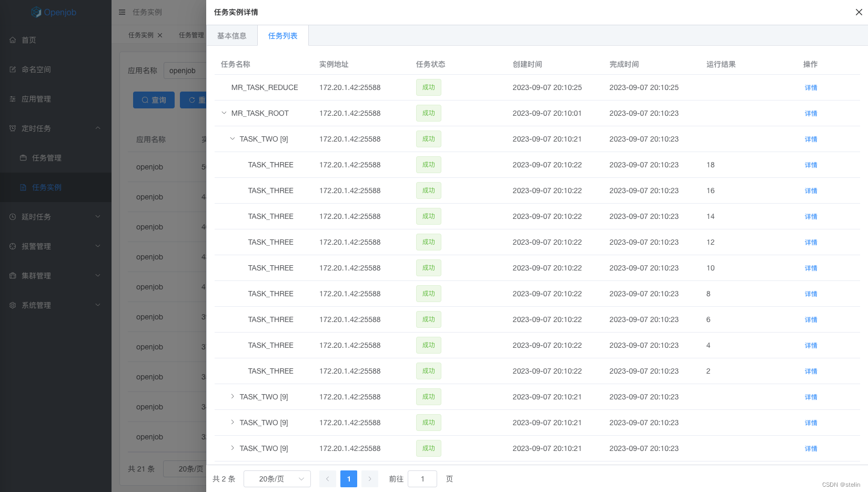This screenshot has width=868, height=492.
Task: Click the background page's 20条/页 selector
Action: [x=185, y=469]
